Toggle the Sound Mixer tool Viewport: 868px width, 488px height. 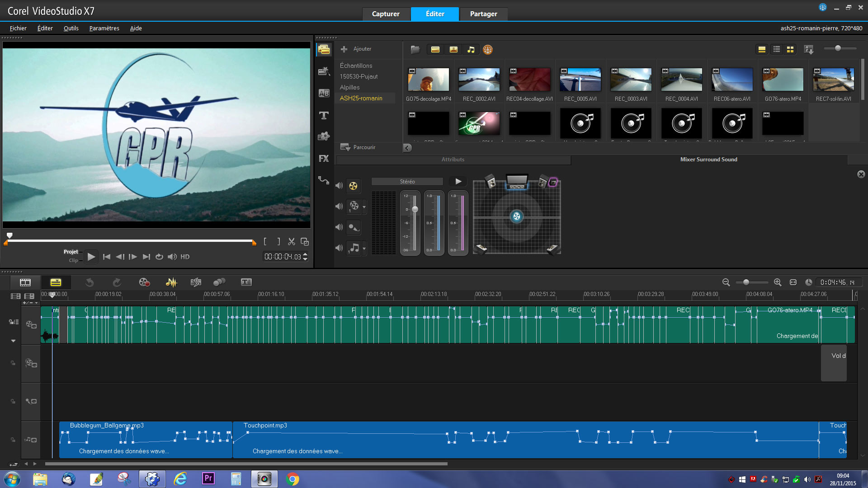[x=171, y=282]
